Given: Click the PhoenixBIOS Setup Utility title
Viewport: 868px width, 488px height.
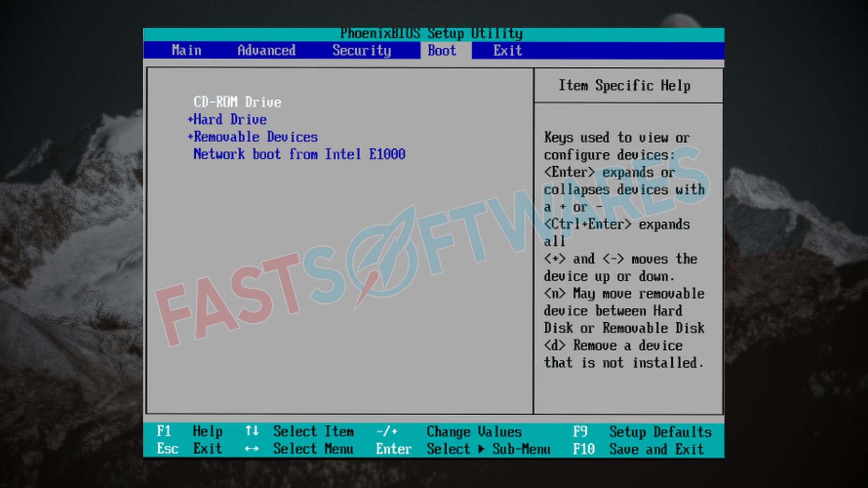Looking at the screenshot, I should pos(431,34).
